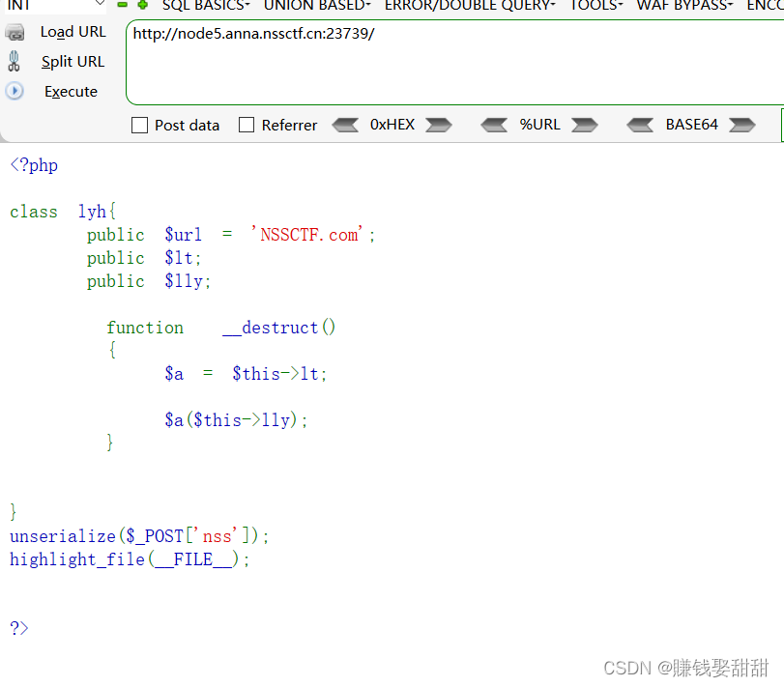Open the WAF BYPASS menu
This screenshot has height=687, width=784.
(684, 6)
